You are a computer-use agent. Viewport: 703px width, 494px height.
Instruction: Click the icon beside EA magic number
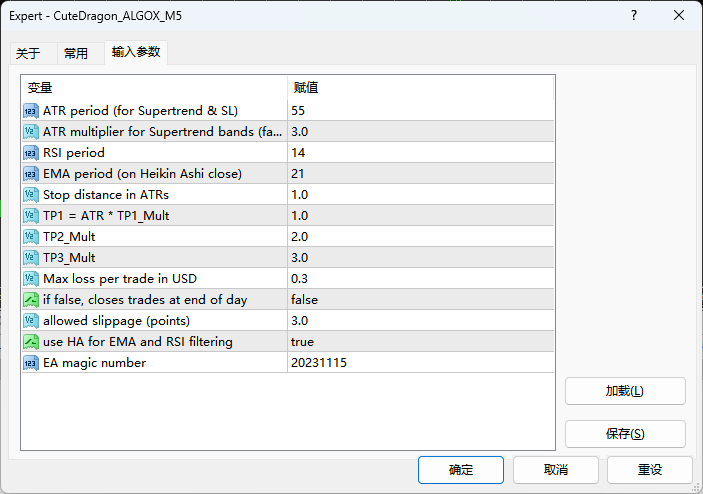[x=31, y=362]
